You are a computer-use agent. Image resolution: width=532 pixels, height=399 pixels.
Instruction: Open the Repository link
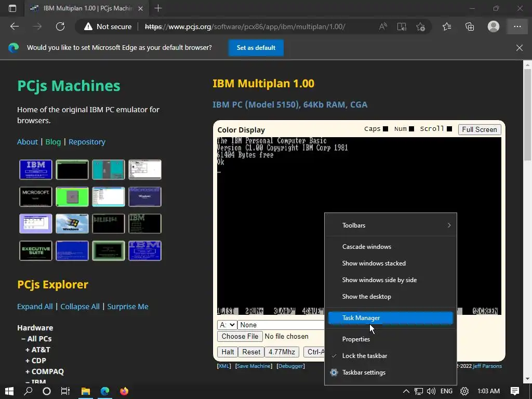click(87, 142)
